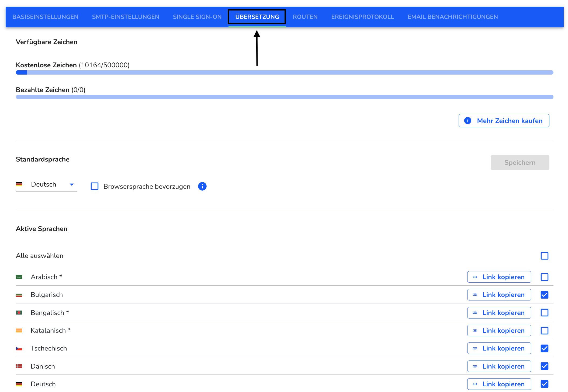Click the Dänisch language name

(43, 366)
